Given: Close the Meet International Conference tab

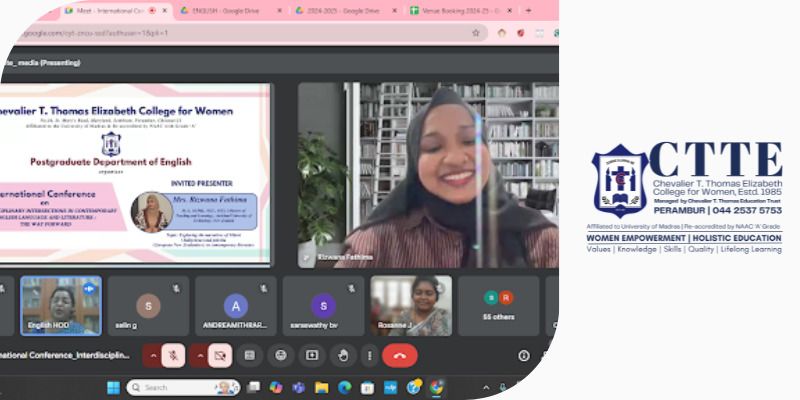Looking at the screenshot, I should click(164, 11).
